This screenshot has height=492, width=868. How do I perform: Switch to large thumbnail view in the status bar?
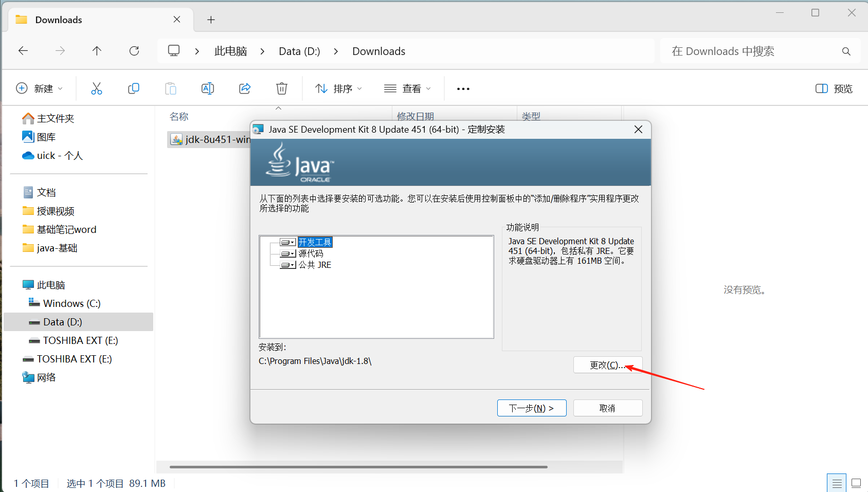click(855, 483)
